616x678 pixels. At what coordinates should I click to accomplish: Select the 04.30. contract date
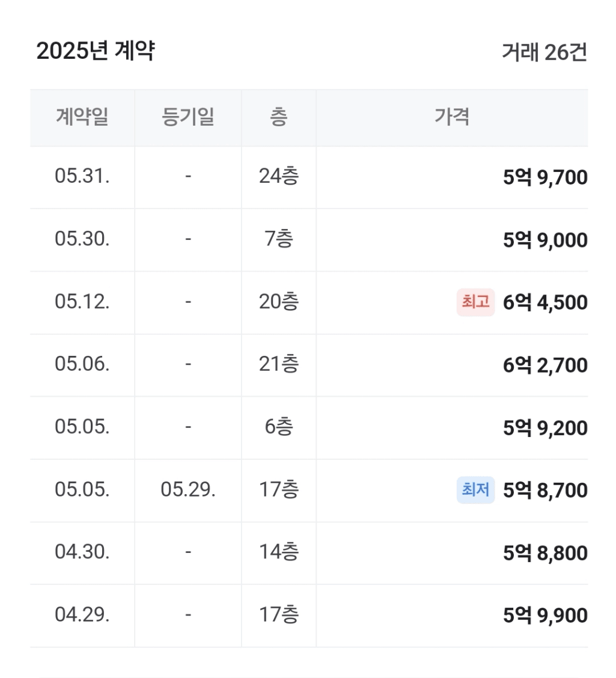[82, 552]
